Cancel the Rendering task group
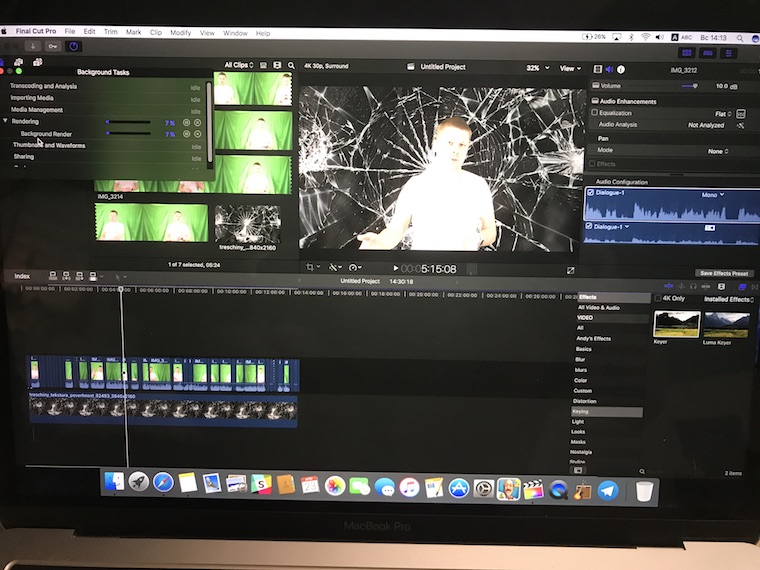 197,123
